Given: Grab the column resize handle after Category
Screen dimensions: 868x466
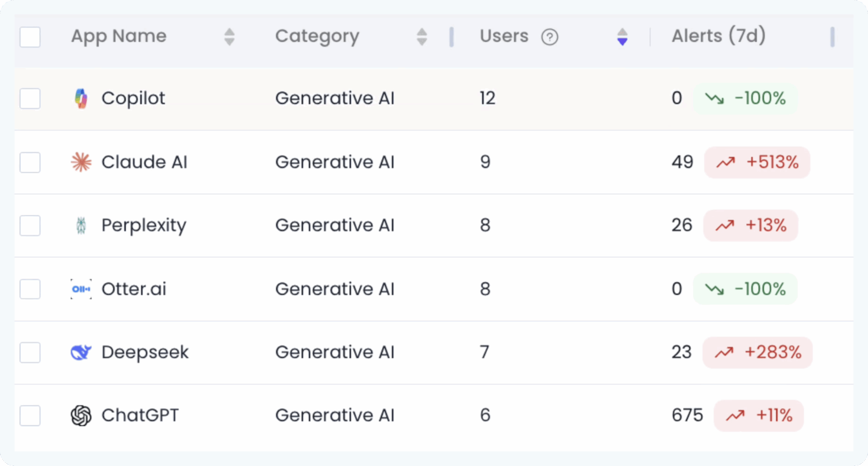Looking at the screenshot, I should (x=451, y=37).
